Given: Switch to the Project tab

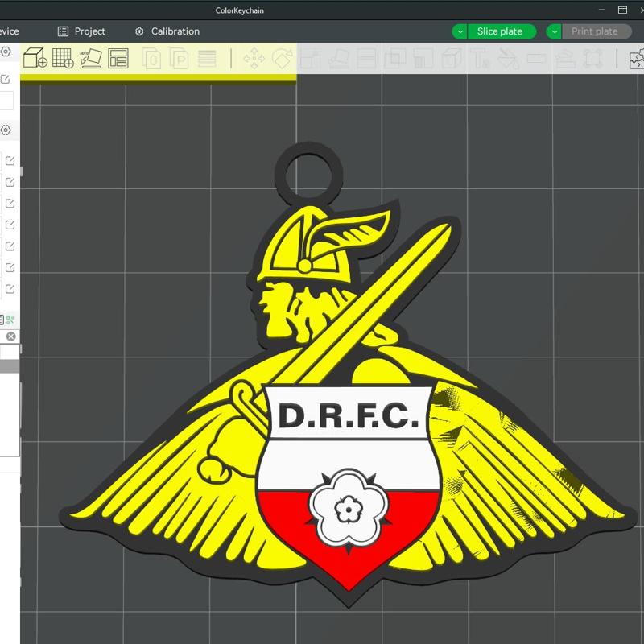Looking at the screenshot, I should pos(81,31).
